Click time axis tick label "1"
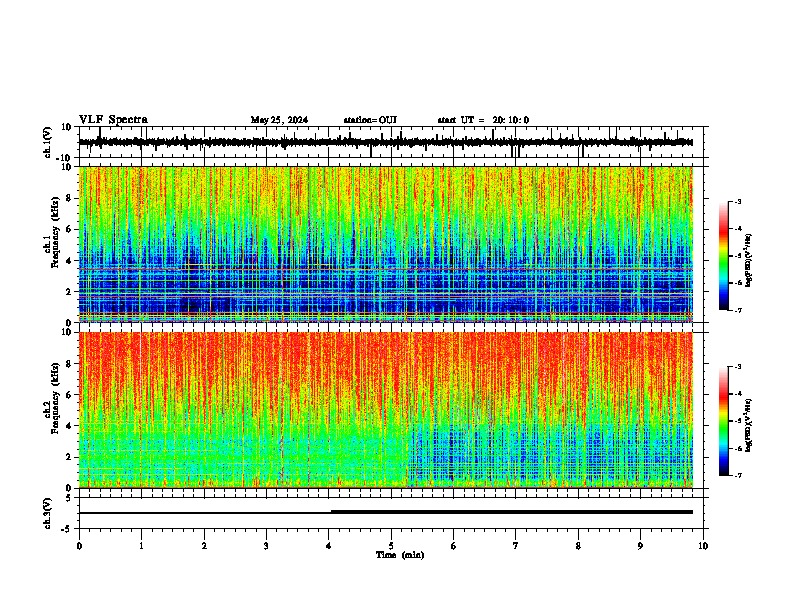This screenshot has height=612, width=792. (x=141, y=546)
